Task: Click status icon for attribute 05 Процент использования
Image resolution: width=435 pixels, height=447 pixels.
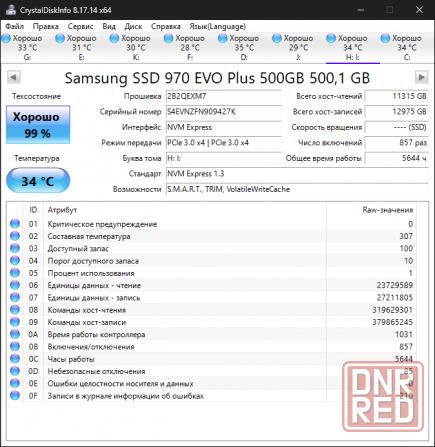Action: coord(15,273)
